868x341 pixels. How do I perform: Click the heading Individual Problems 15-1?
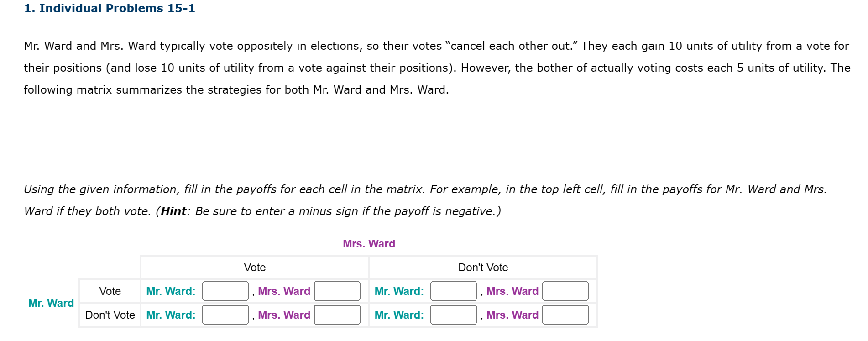pos(110,8)
